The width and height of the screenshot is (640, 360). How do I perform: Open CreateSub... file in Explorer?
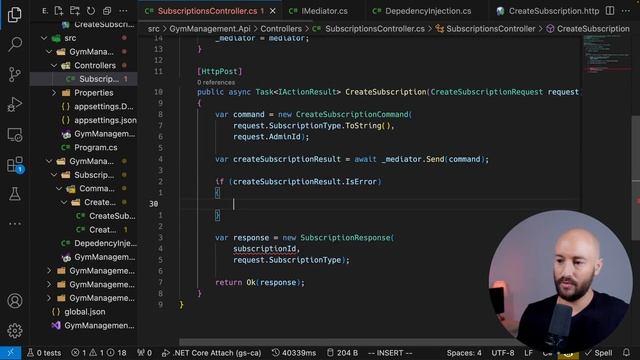coord(84,216)
